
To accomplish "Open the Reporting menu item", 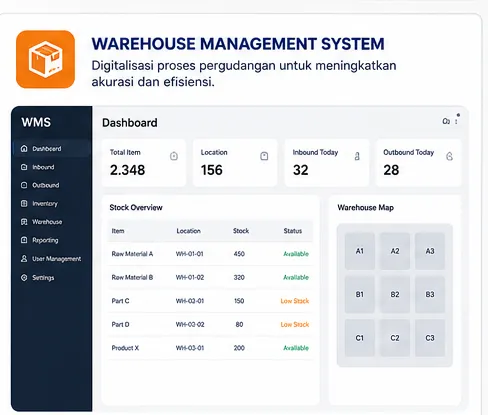I will 45,240.
